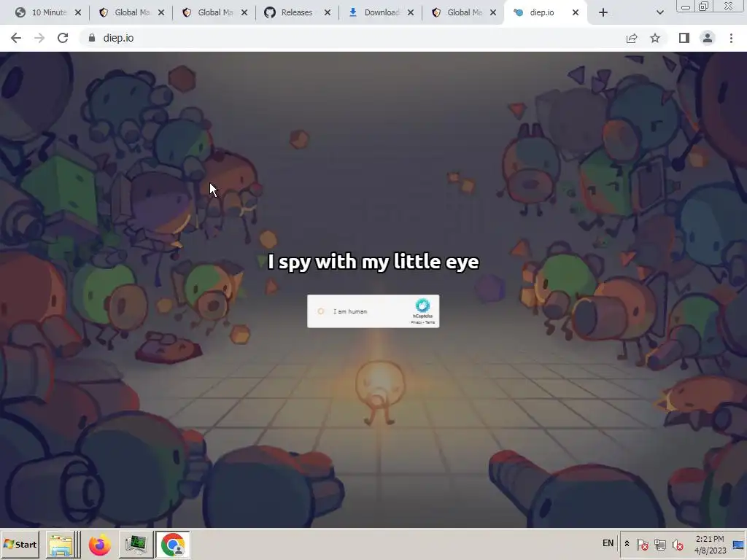The image size is (747, 560).
Task: Share this page with the share icon
Action: pos(632,38)
